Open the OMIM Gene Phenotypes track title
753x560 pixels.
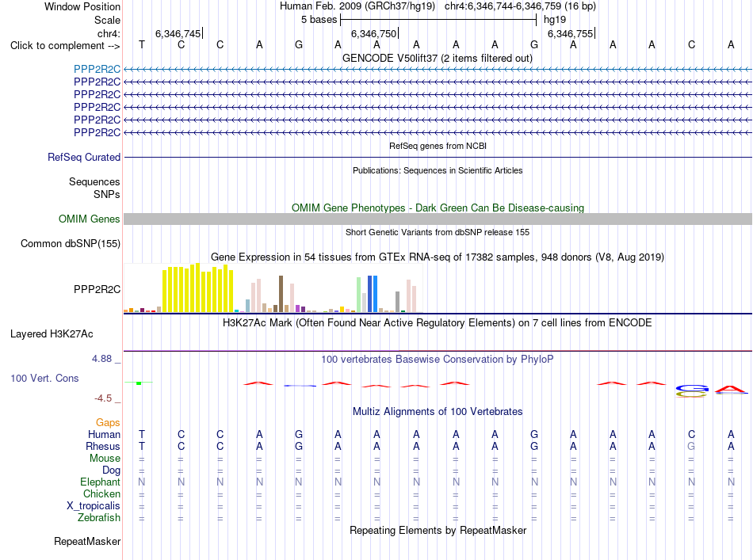tap(438, 208)
